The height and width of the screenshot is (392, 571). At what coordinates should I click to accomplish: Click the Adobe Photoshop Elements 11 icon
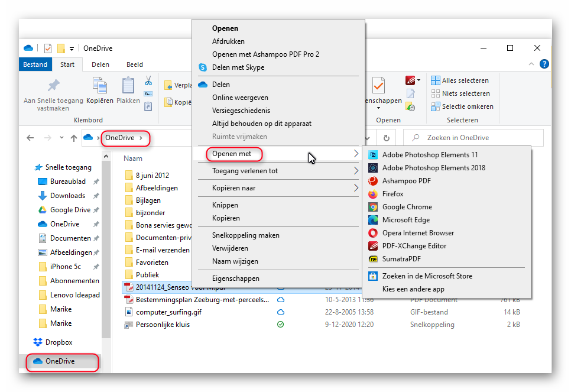tap(373, 155)
